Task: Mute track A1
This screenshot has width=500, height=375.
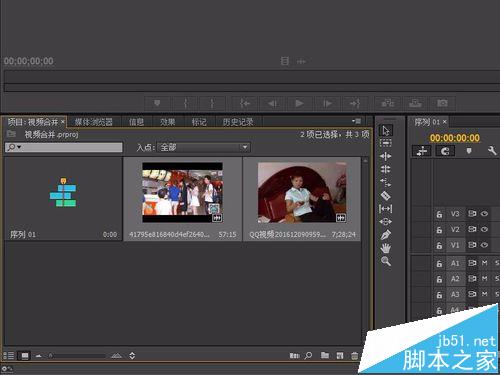Action: coord(485,263)
